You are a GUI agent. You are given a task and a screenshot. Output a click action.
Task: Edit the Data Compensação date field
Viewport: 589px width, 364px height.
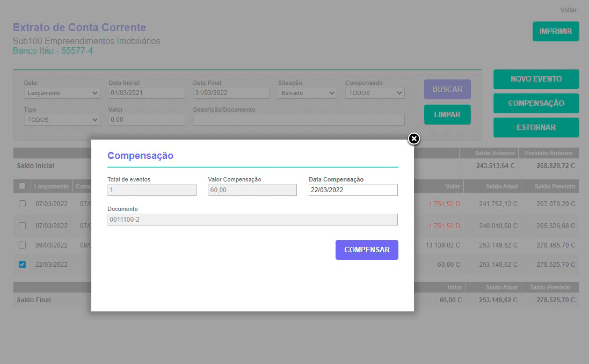pos(353,190)
